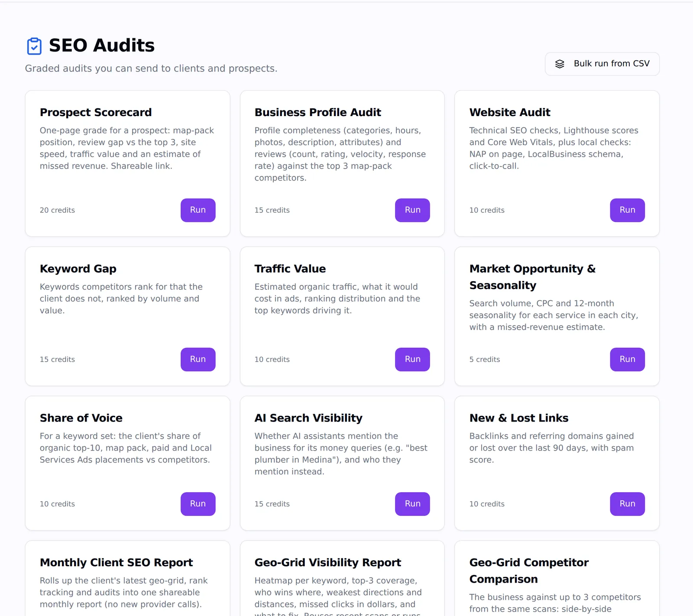The image size is (693, 616).
Task: Run the Prospect Scorecard audit
Action: (x=198, y=210)
